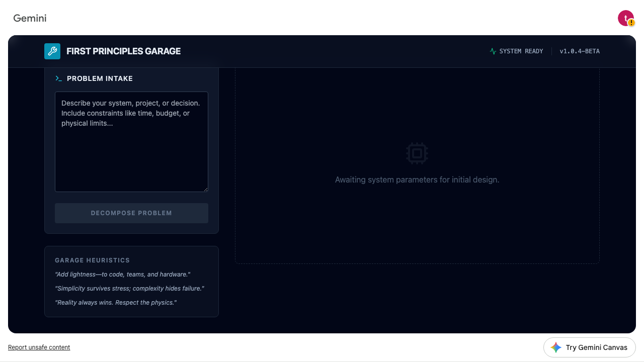
Task: Open the user account avatar
Action: [625, 18]
